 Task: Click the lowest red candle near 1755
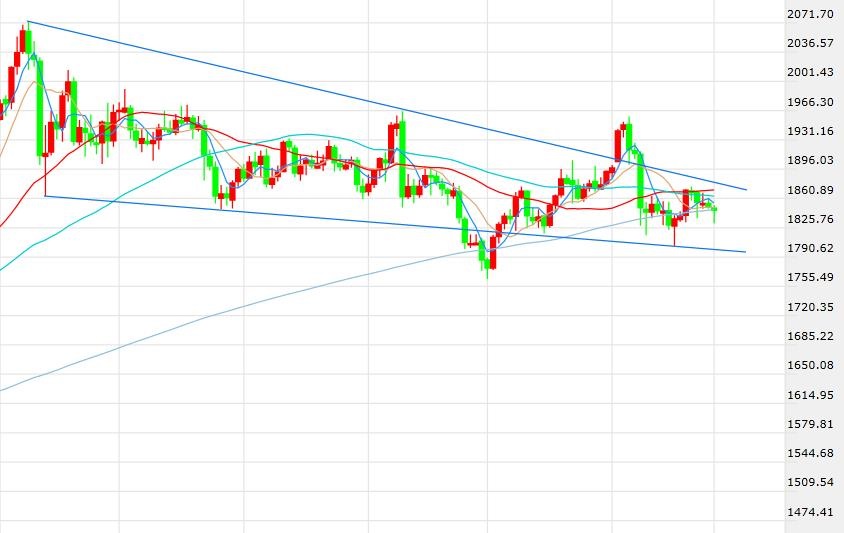pyautogui.click(x=493, y=260)
